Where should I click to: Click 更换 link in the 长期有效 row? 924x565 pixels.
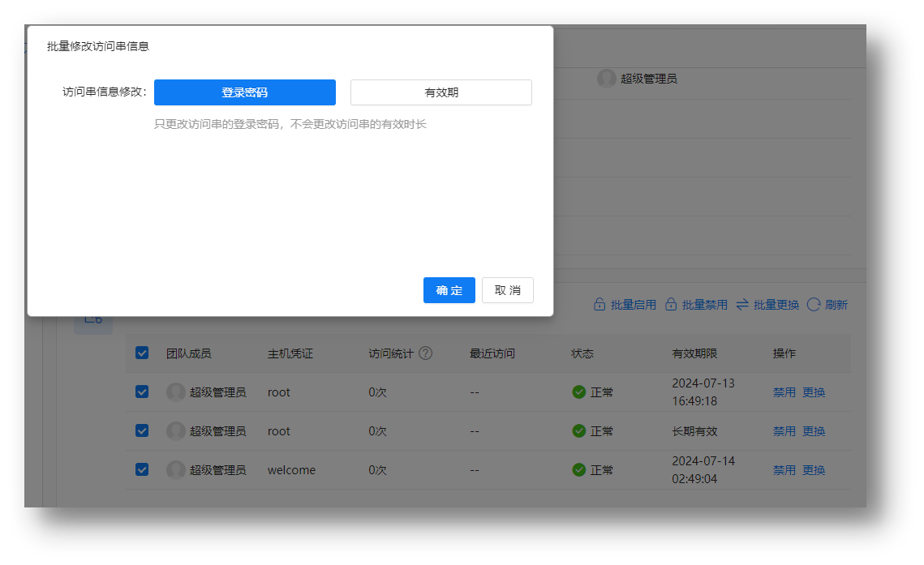(814, 431)
